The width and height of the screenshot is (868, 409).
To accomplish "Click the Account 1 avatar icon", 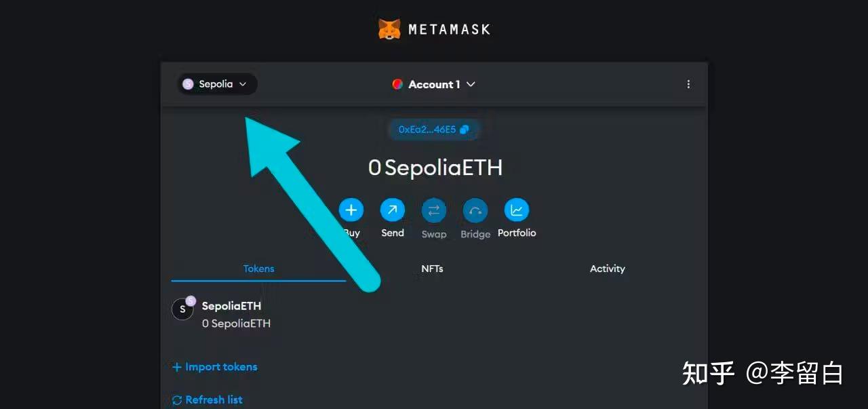I will tap(398, 84).
